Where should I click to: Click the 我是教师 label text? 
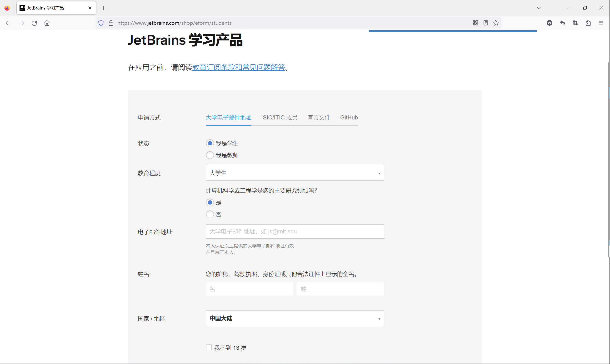tap(227, 155)
